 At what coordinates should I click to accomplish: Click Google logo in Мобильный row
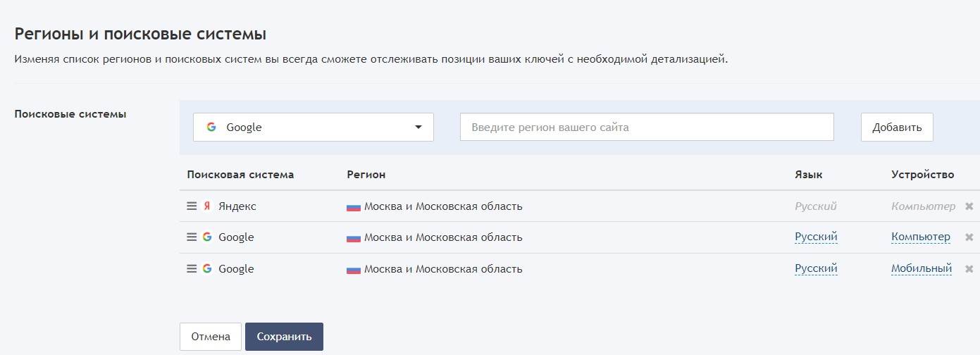pyautogui.click(x=207, y=269)
